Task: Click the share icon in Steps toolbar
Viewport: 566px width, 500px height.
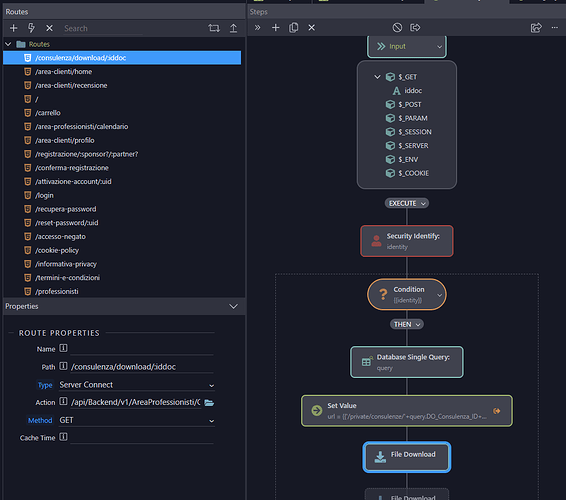Action: click(x=536, y=28)
